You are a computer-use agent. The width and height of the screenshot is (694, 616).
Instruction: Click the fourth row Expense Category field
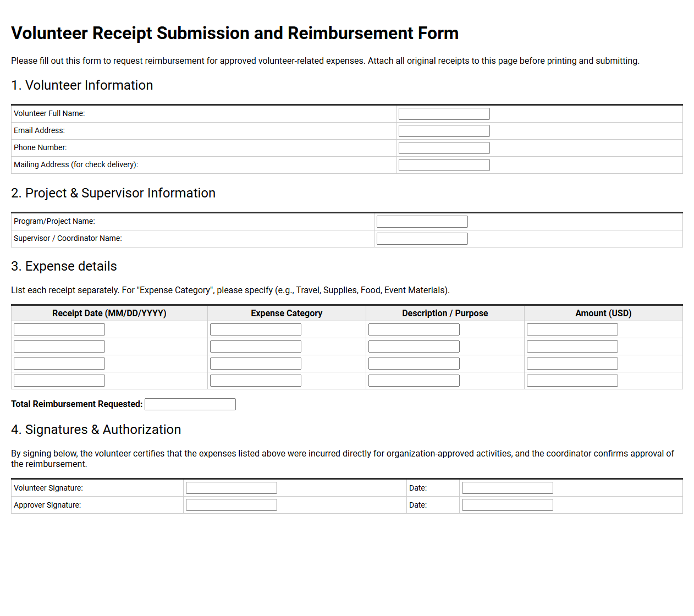(256, 381)
